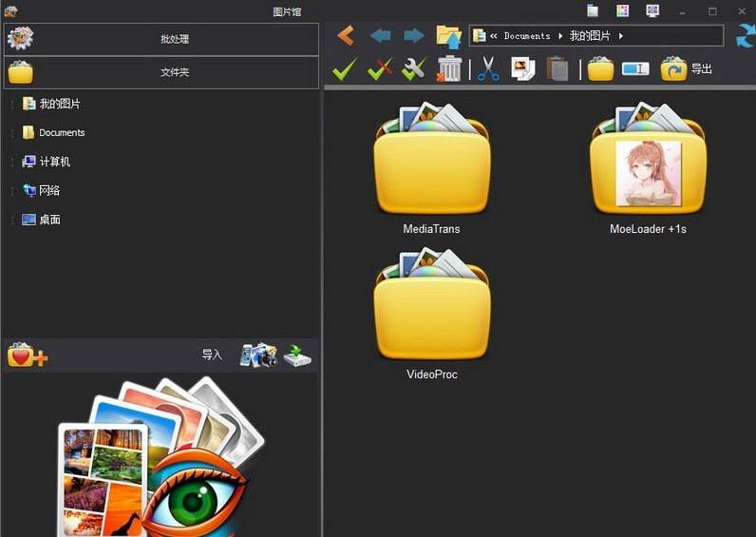Select 网络 in the folder tree
756x537 pixels.
pos(49,191)
